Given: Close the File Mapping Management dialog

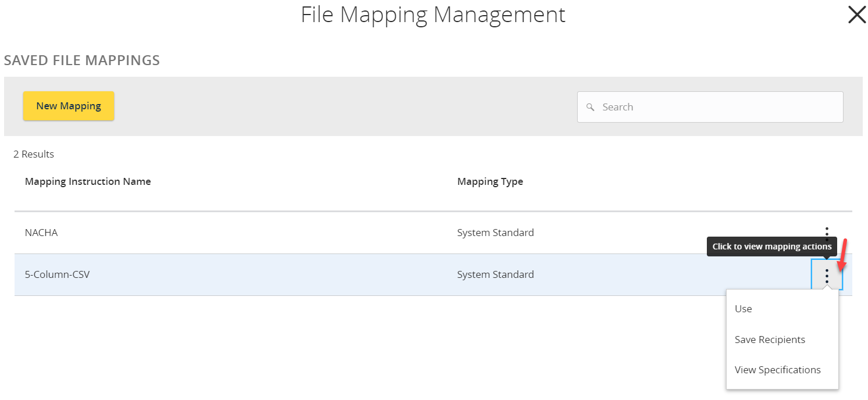Looking at the screenshot, I should pyautogui.click(x=856, y=15).
